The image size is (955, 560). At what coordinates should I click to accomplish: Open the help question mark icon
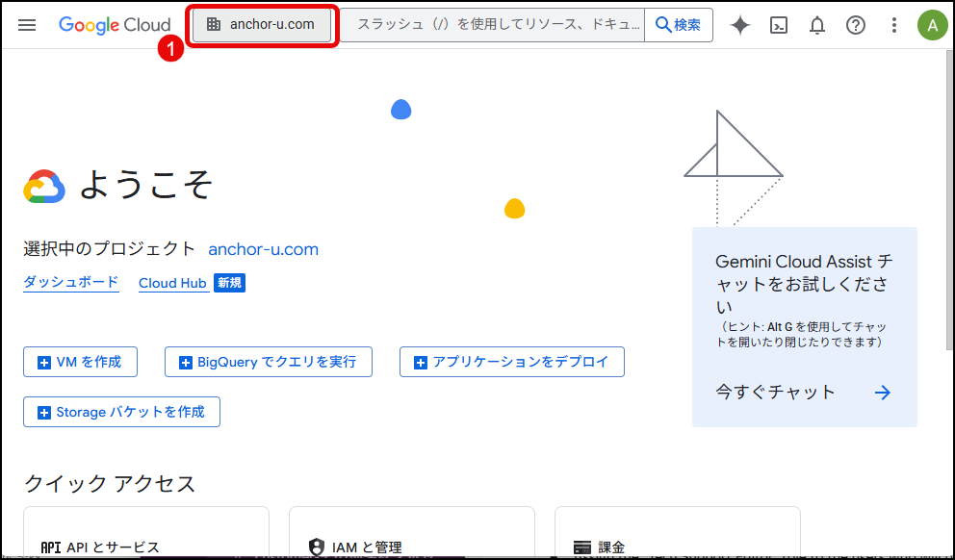coord(856,25)
